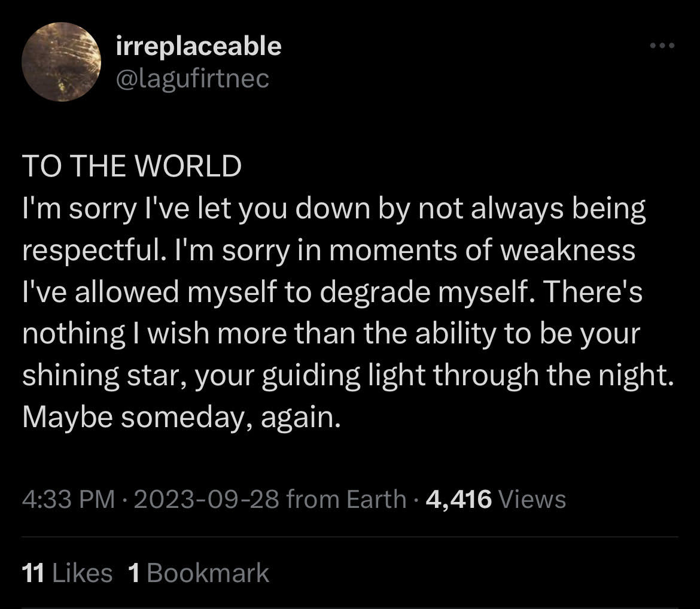Click the line starting "I'm sorry I've let you down"

point(334,209)
